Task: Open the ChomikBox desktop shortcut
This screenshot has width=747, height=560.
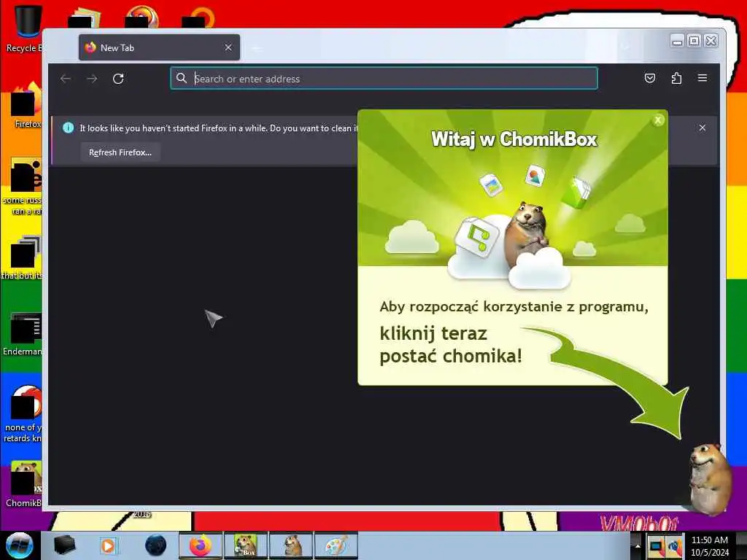Action: tap(24, 483)
